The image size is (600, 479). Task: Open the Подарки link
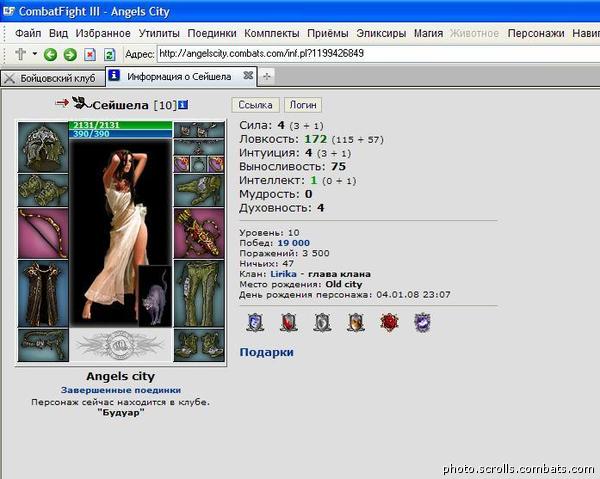tap(267, 352)
